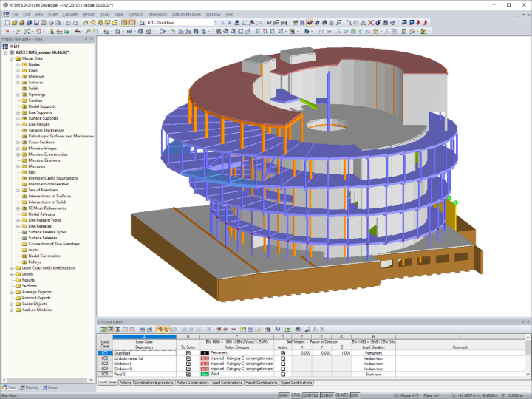Click the Print icon in main toolbar
This screenshot has width=532, height=399.
(x=51, y=23)
